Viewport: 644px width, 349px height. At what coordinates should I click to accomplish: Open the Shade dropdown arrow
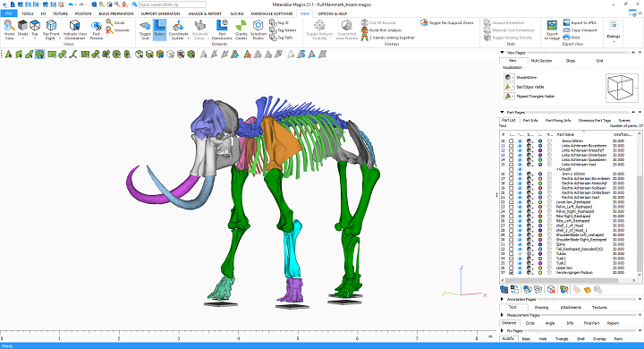click(x=22, y=38)
